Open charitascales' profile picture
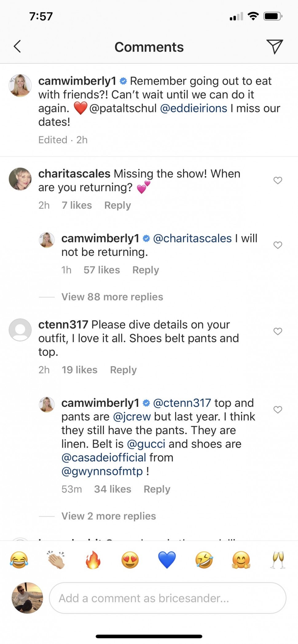This screenshot has width=298, height=644. coord(20,179)
